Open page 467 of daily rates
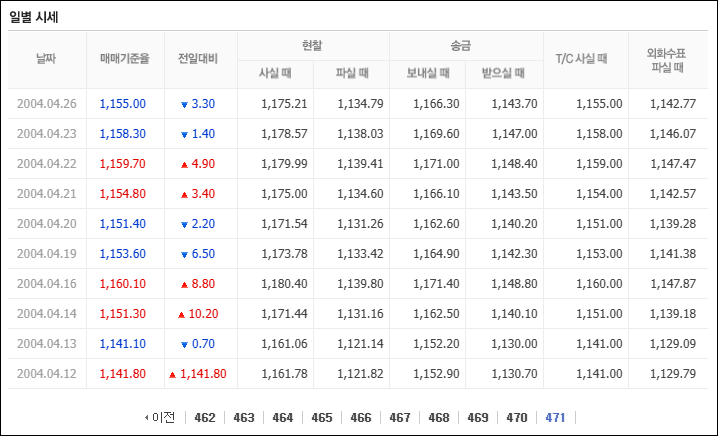Viewport: 718px width, 436px height. (x=400, y=418)
